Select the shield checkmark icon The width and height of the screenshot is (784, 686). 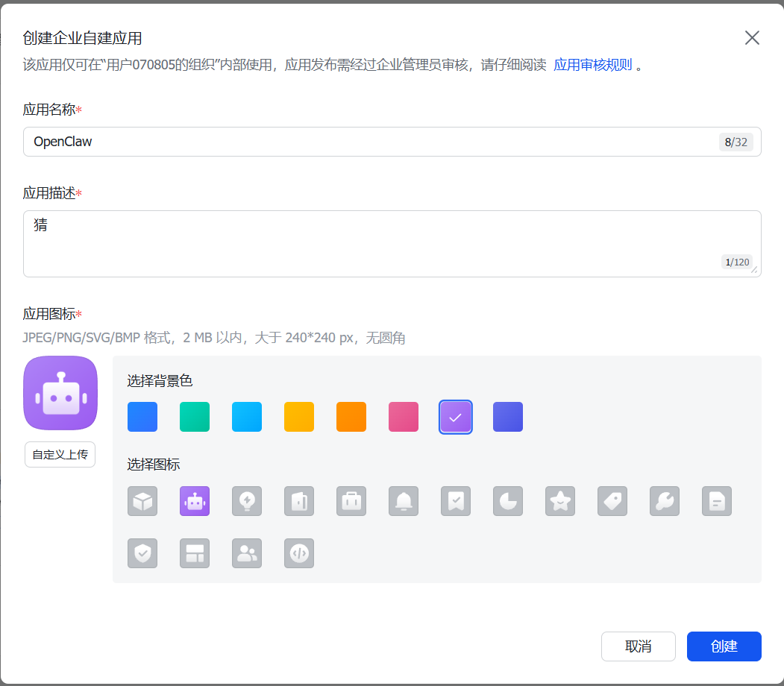click(x=142, y=553)
